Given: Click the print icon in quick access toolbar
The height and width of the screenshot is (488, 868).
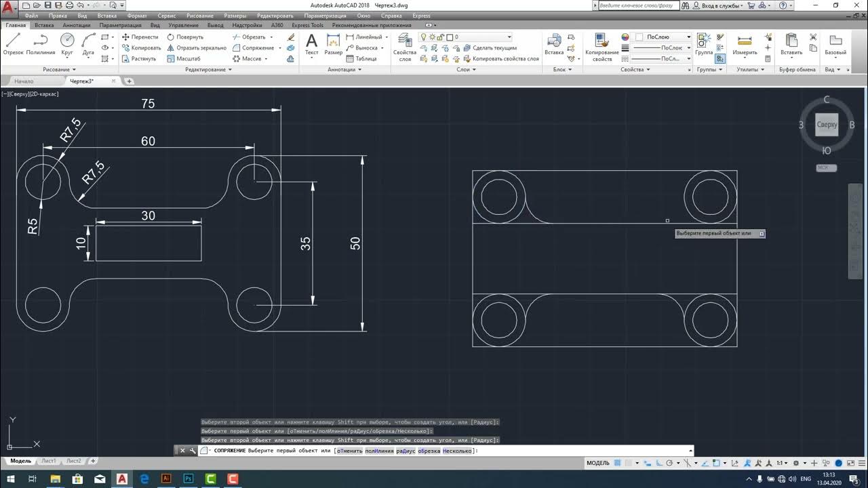Looking at the screenshot, I should pyautogui.click(x=69, y=5).
